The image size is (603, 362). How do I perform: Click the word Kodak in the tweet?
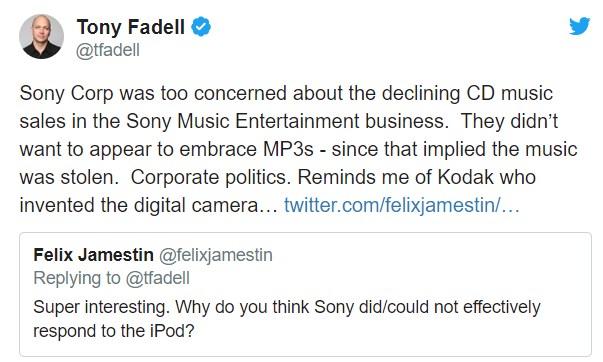pos(465,177)
